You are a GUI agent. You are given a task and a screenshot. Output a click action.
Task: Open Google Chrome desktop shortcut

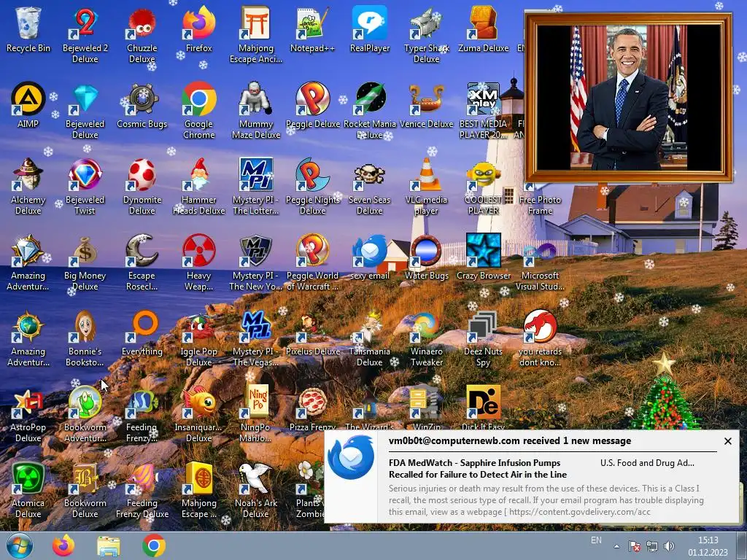pyautogui.click(x=198, y=111)
